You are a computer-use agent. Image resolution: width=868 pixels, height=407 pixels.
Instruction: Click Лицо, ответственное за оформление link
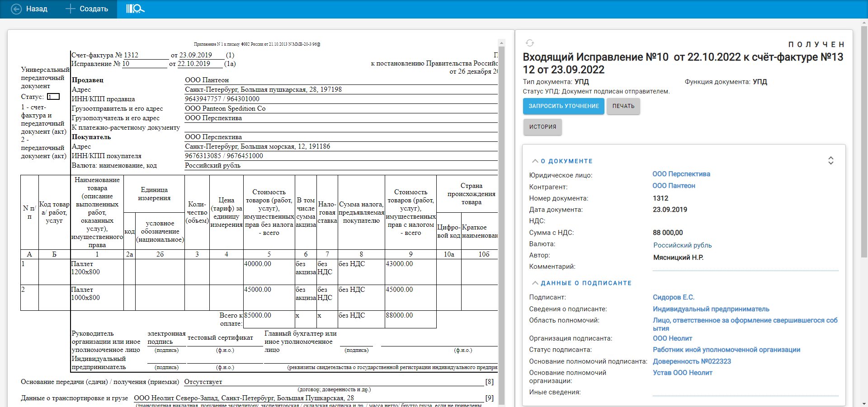(x=745, y=324)
